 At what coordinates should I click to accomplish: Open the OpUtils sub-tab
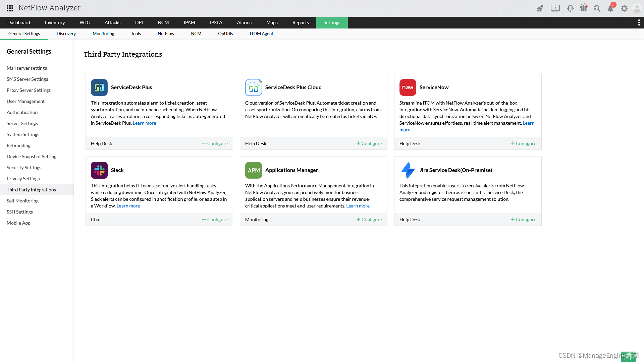click(x=225, y=34)
